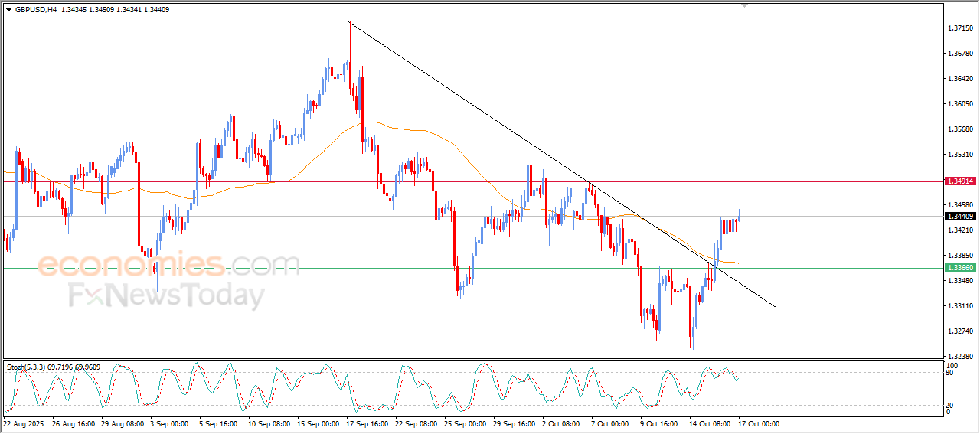Click the 1.37150 value on price scale
Image resolution: width=980 pixels, height=434 pixels.
tap(960, 28)
